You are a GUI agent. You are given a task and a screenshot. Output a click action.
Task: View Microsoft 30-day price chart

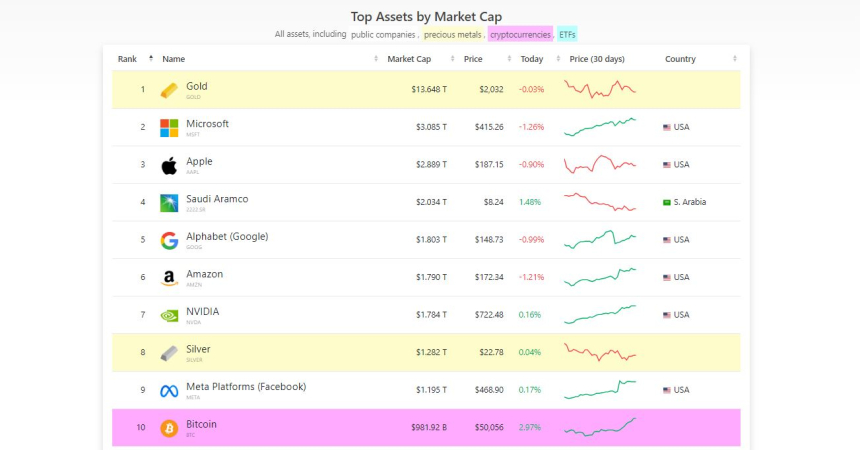[x=600, y=127]
